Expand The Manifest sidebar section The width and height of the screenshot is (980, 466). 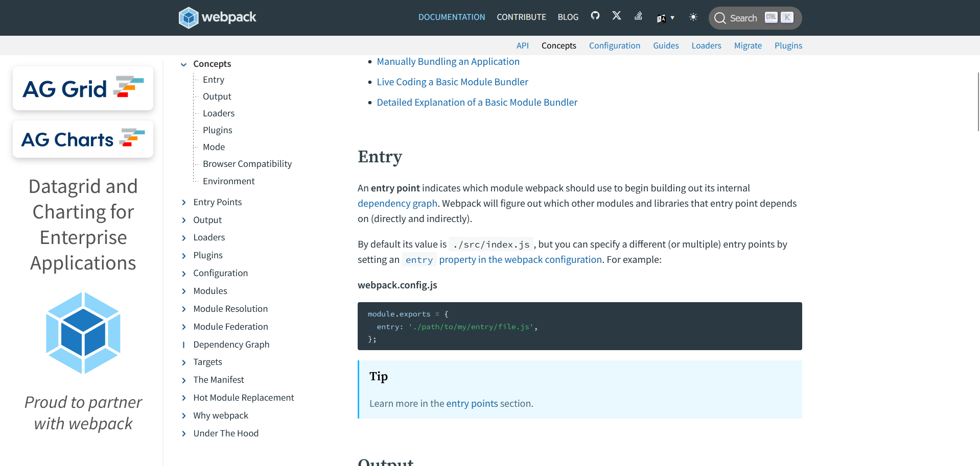point(184,380)
